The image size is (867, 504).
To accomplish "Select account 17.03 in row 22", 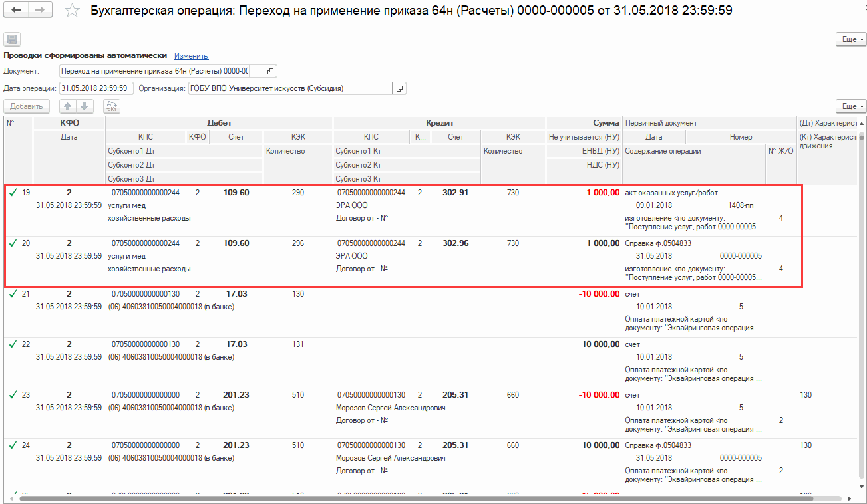I will [236, 344].
